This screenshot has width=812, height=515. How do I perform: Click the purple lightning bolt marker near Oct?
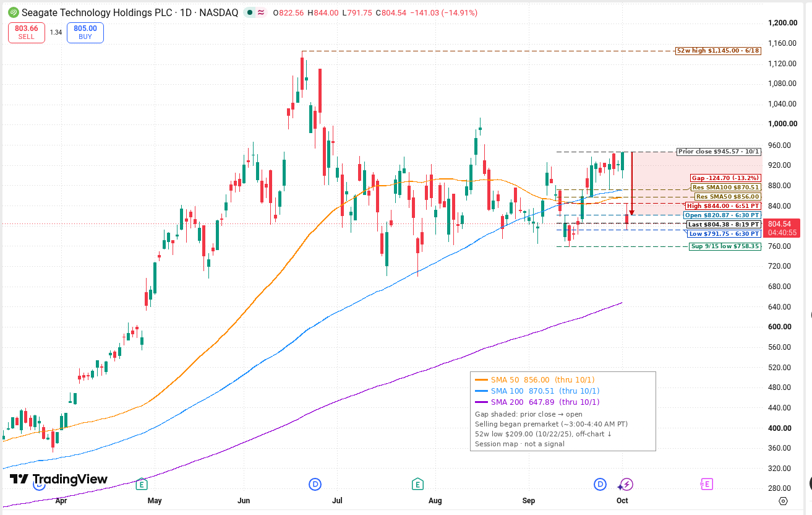(626, 484)
